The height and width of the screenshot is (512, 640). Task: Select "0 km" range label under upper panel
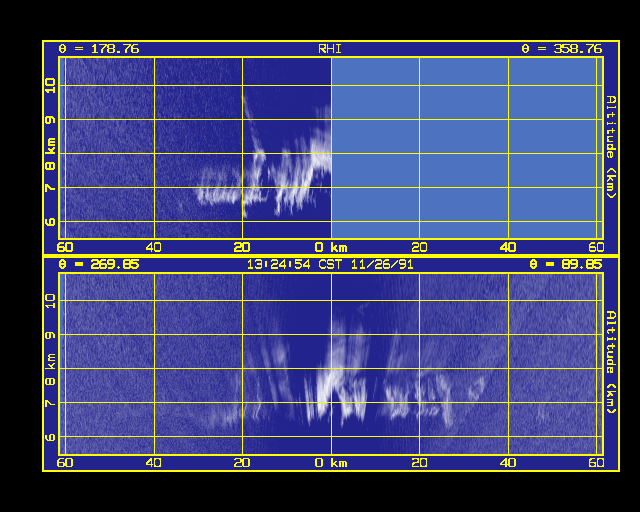pos(331,247)
